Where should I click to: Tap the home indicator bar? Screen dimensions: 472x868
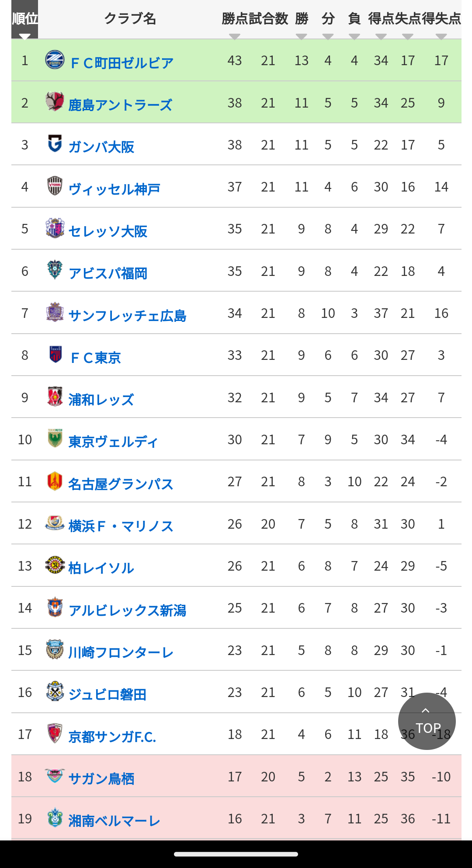236,854
